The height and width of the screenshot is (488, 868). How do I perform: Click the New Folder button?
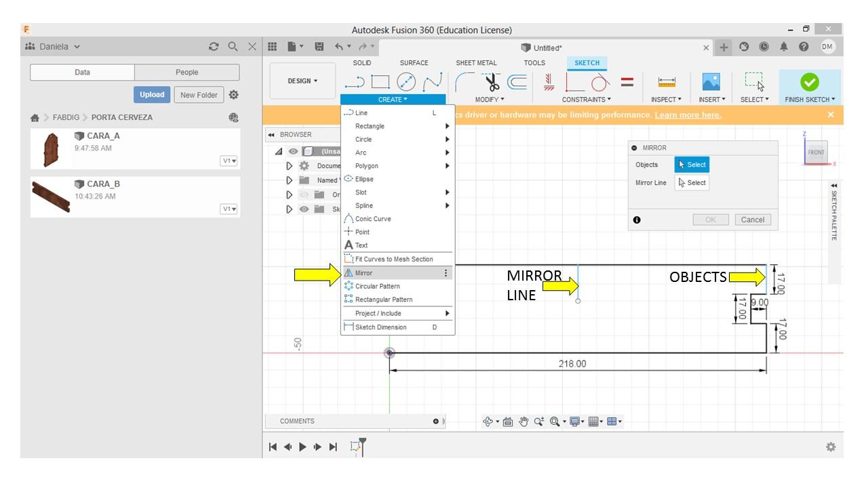[x=199, y=95]
